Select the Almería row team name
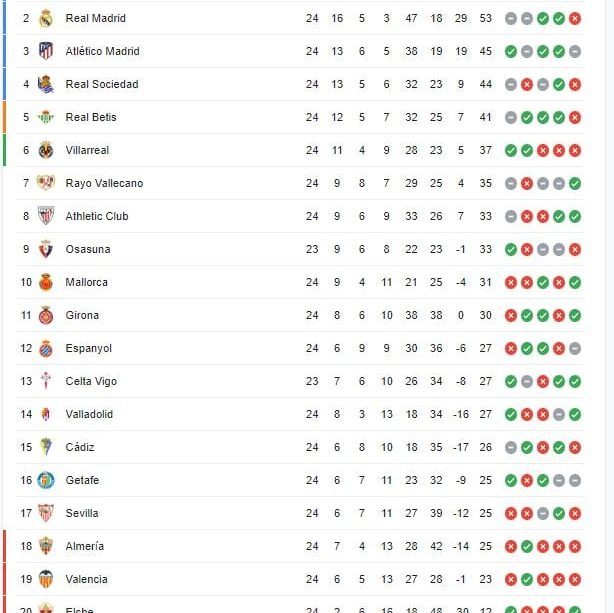Image resolution: width=614 pixels, height=613 pixels. (x=85, y=546)
